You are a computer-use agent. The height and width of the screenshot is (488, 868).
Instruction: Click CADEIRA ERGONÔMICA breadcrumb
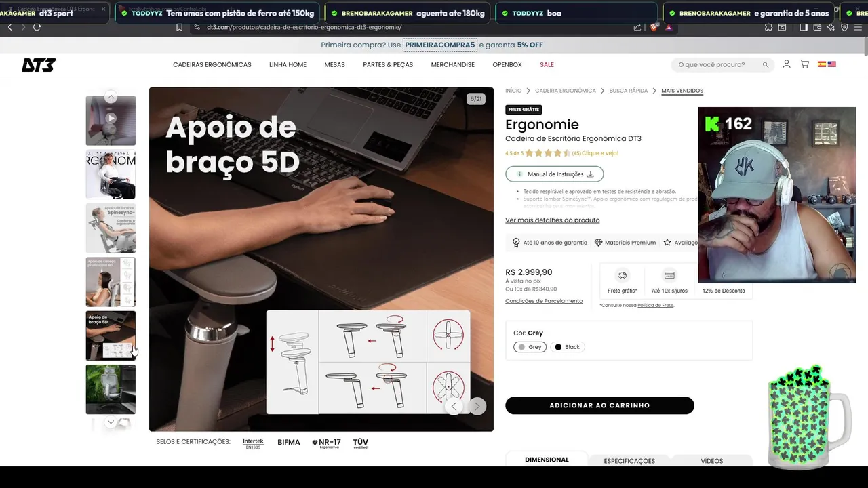[566, 91]
